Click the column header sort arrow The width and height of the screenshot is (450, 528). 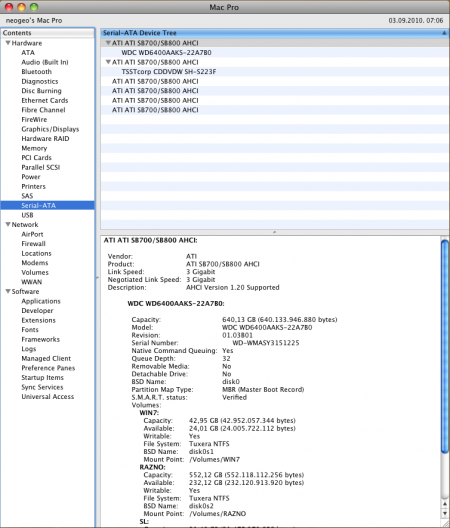point(444,33)
